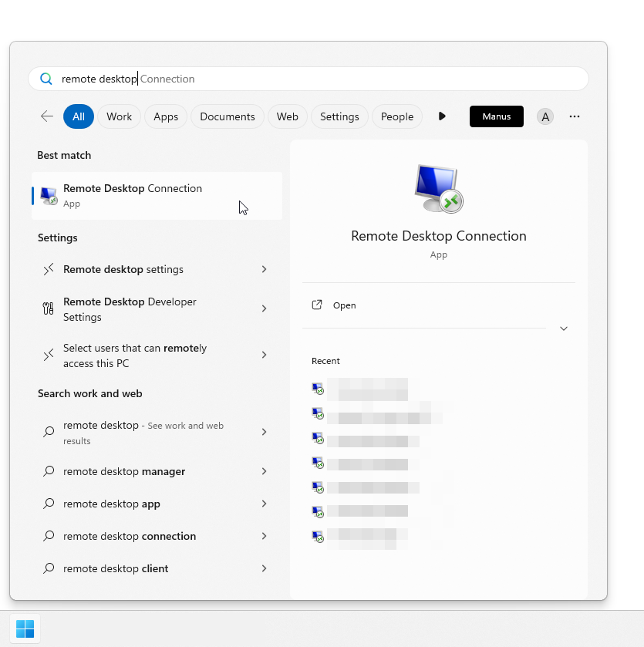Open the remote desktop client web suggestion
Screen dimensions: 644x647
tap(116, 568)
